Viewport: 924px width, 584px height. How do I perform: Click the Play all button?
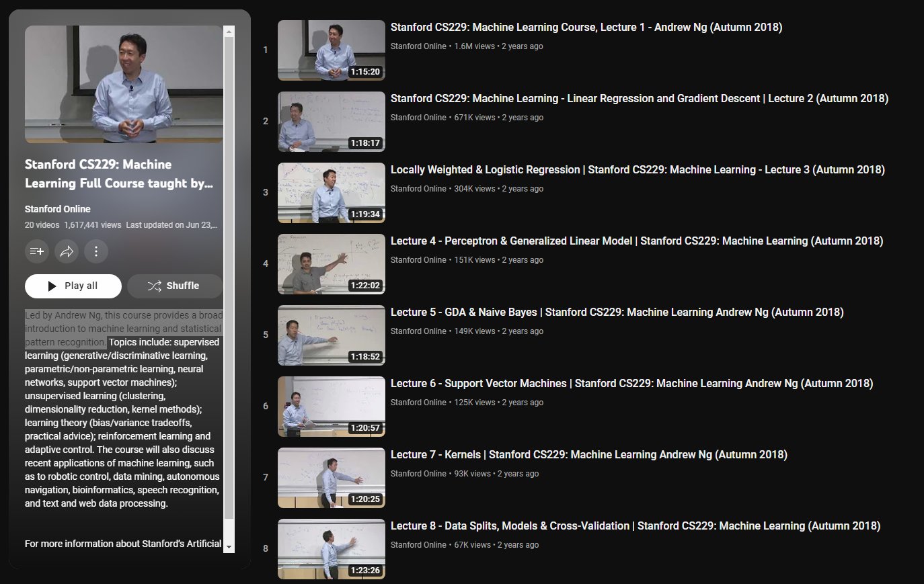(x=73, y=286)
